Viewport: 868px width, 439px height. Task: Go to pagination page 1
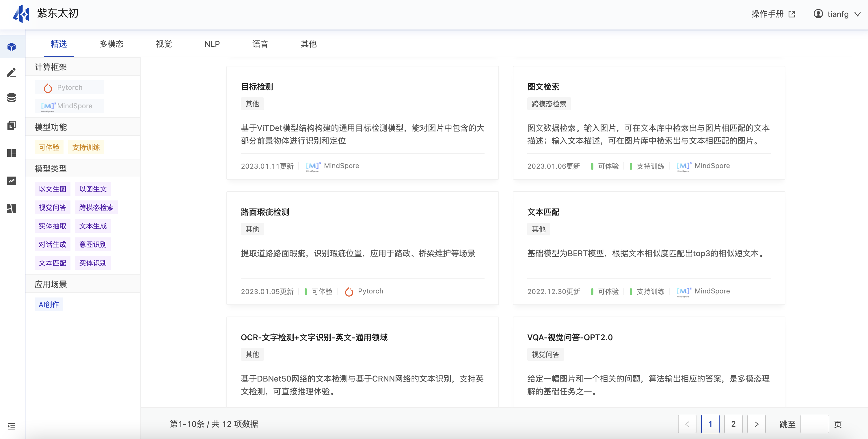point(710,424)
